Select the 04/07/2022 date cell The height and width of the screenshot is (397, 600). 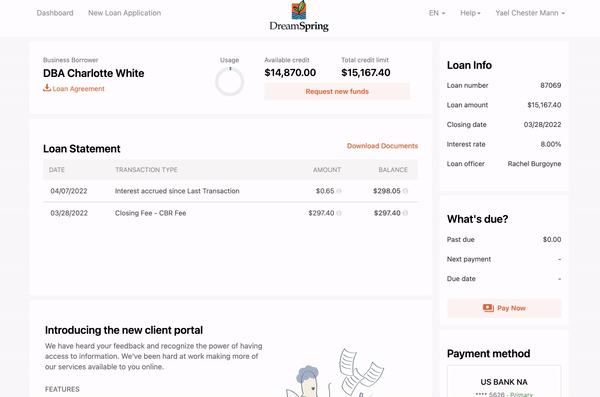click(69, 191)
